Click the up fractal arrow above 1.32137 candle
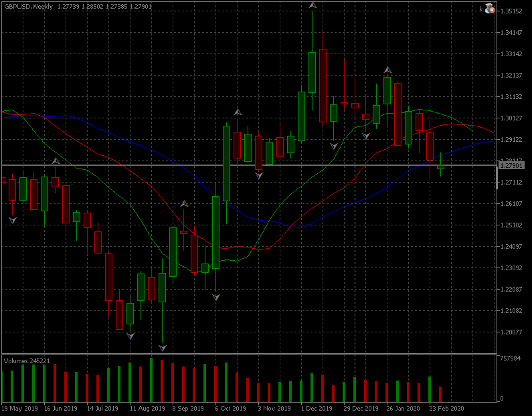The image size is (532, 416). pyautogui.click(x=387, y=70)
